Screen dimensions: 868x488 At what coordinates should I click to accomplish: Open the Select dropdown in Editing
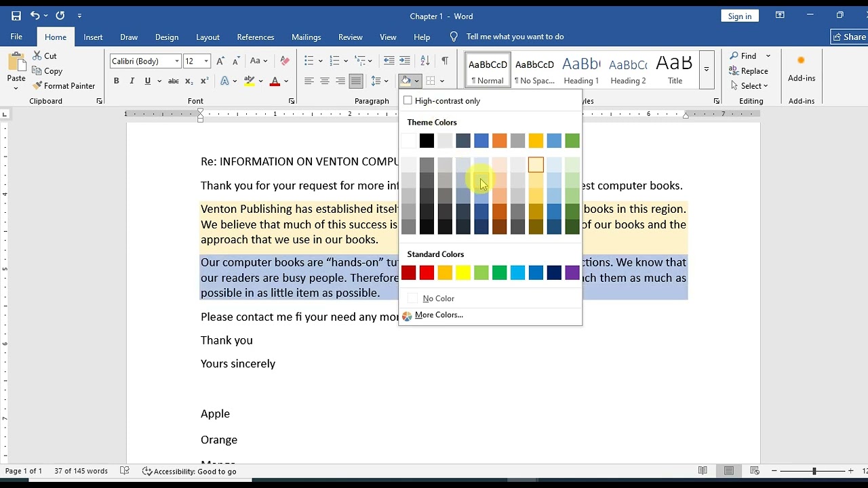click(749, 85)
